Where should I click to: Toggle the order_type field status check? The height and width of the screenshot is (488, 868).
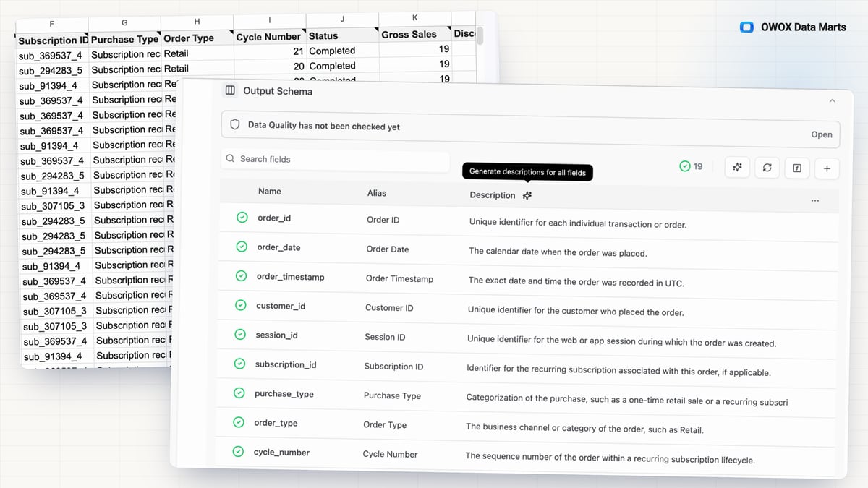(x=238, y=422)
